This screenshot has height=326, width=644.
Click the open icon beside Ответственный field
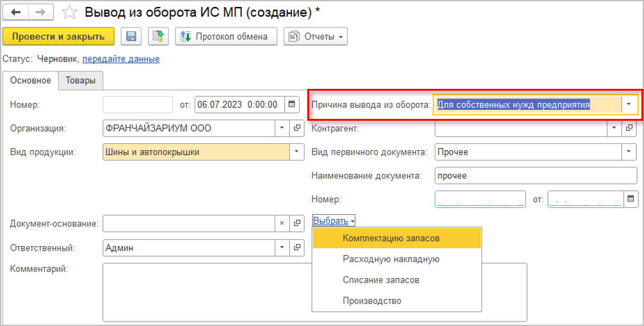click(x=297, y=248)
